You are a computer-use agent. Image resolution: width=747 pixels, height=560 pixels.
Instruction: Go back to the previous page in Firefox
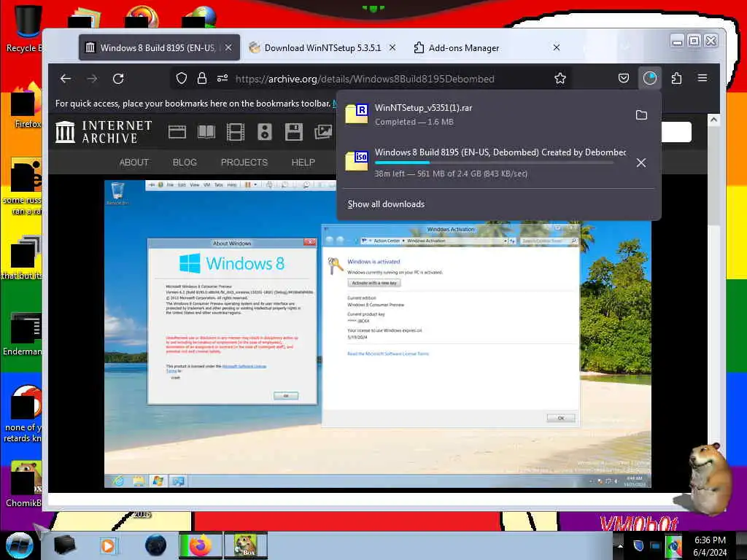point(66,79)
